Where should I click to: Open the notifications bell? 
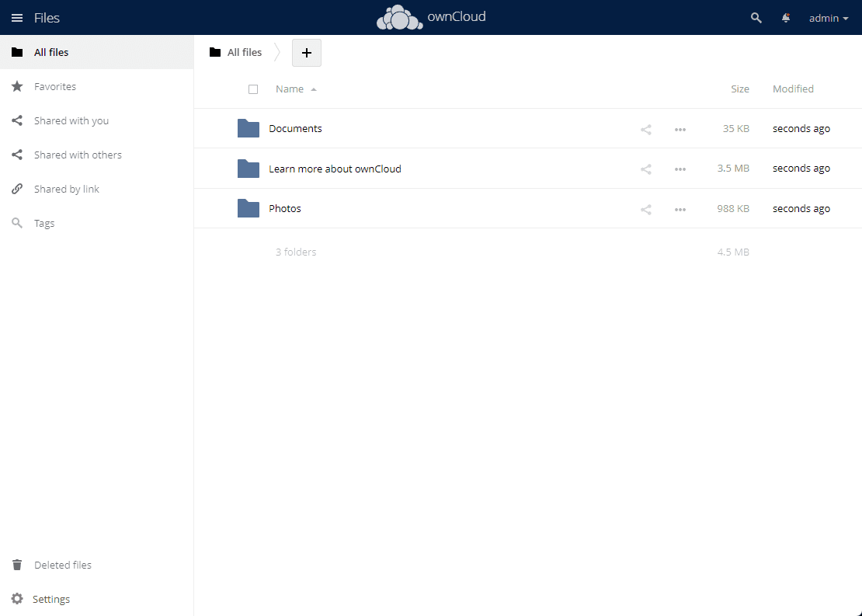click(x=786, y=18)
